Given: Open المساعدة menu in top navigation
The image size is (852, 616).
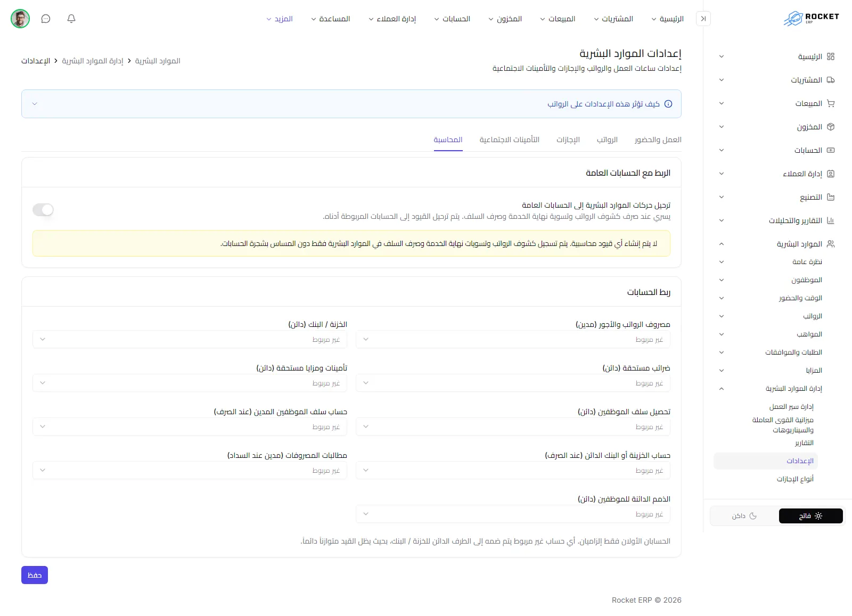Looking at the screenshot, I should pyautogui.click(x=331, y=19).
